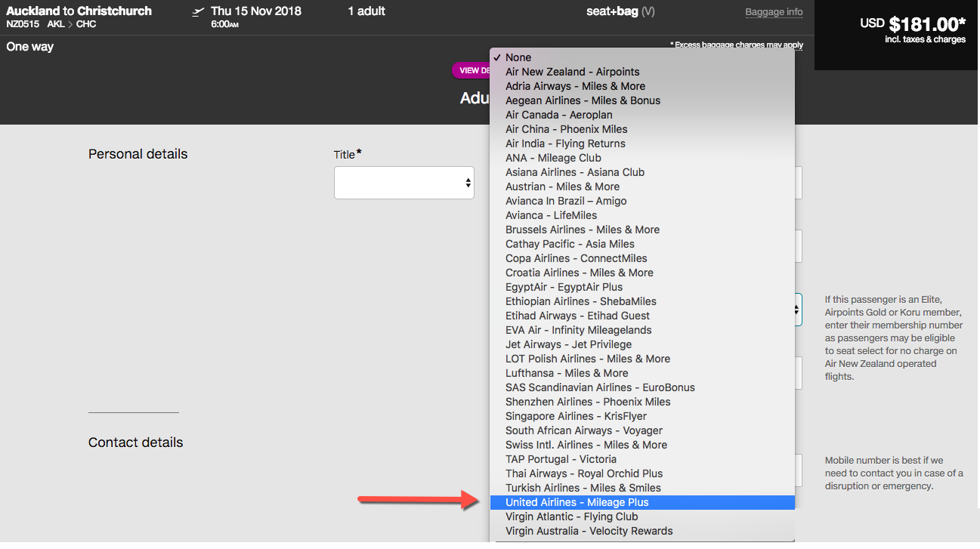
Task: Choose Asiana Airlines - Asiana Club
Action: pos(642,172)
